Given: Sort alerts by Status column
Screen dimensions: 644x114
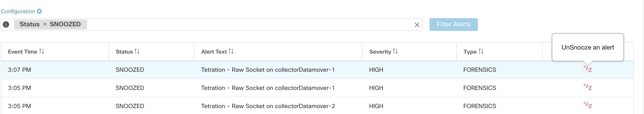Looking at the screenshot, I should pyautogui.click(x=137, y=51).
